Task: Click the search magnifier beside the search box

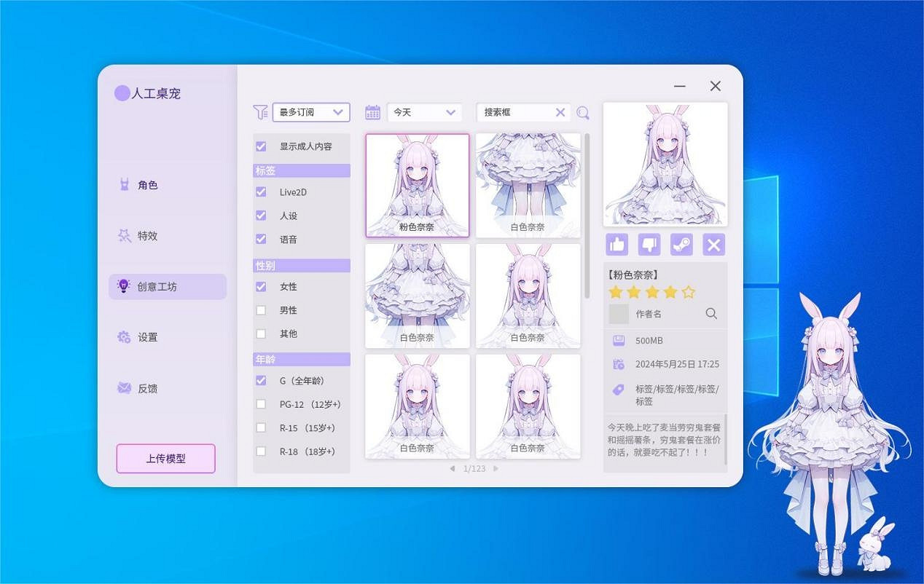Action: pos(582,114)
